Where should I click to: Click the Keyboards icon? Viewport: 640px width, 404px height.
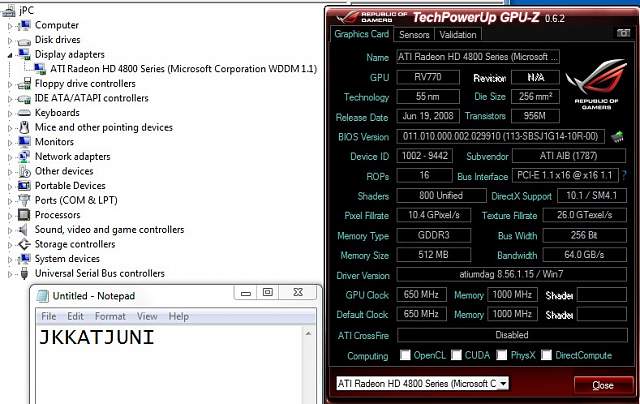(24, 113)
